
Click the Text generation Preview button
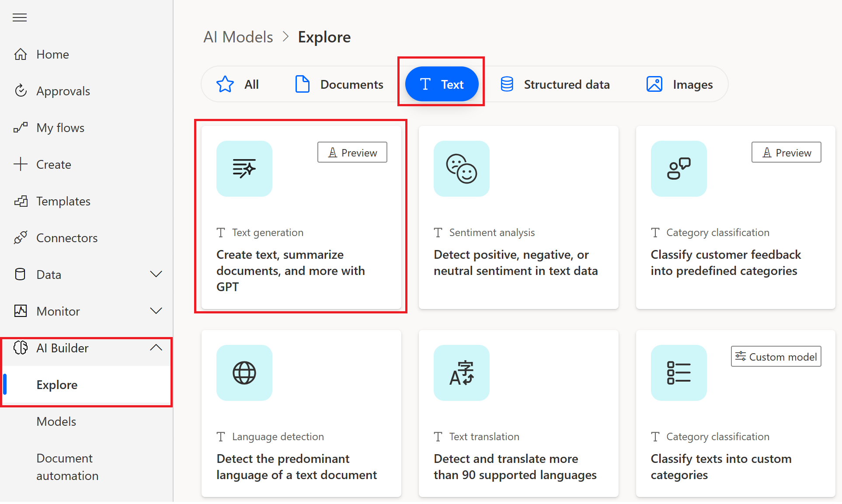tap(352, 153)
